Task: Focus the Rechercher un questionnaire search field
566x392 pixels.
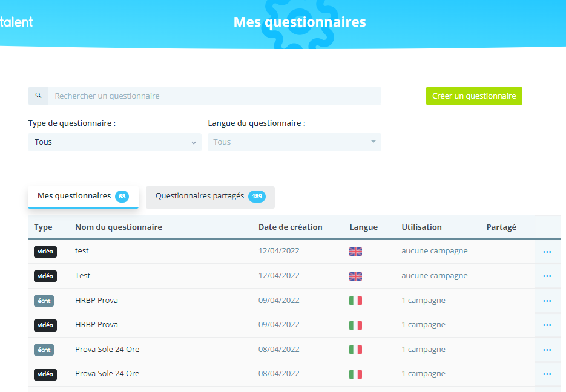Action: click(x=214, y=96)
